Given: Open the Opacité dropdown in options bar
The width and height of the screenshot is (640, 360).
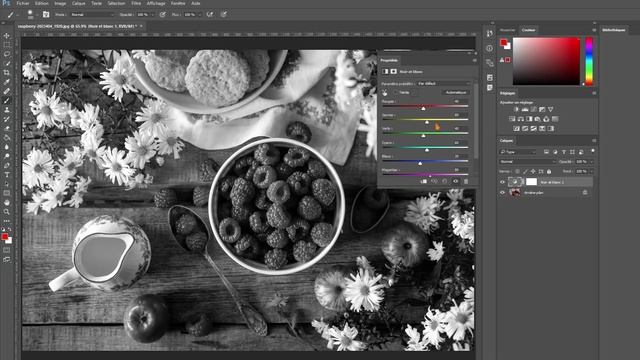Looking at the screenshot, I should coord(152,14).
